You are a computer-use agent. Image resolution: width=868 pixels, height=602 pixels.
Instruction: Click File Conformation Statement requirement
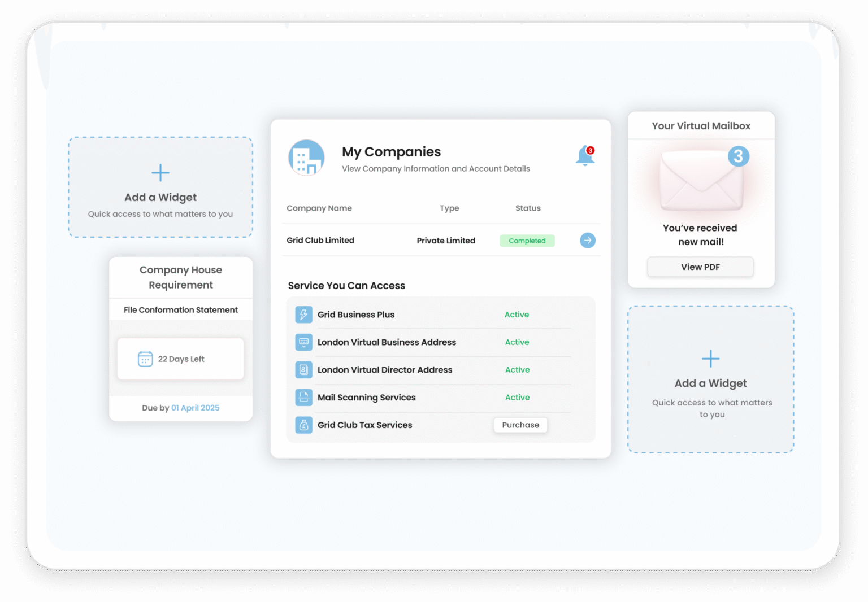pos(180,309)
